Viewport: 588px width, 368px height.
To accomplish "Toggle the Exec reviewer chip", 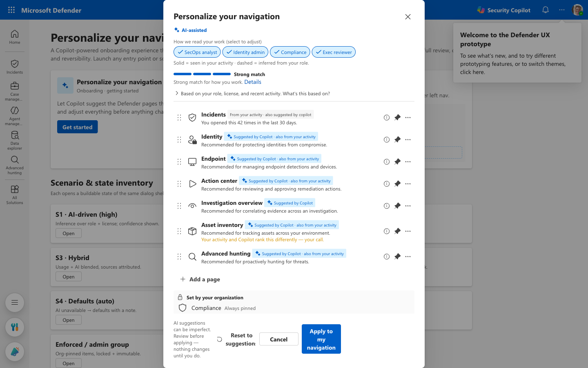I will [x=334, y=52].
